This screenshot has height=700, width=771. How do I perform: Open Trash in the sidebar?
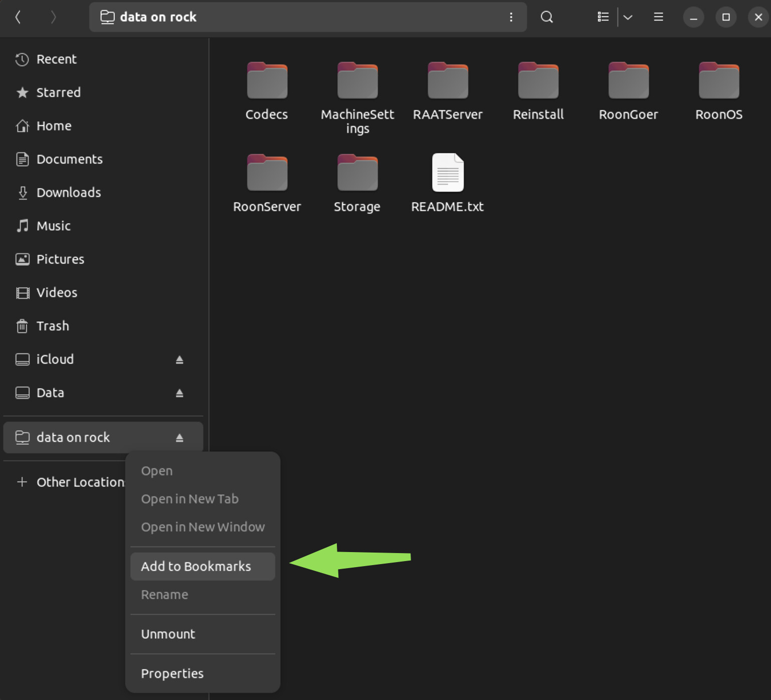pyautogui.click(x=53, y=326)
